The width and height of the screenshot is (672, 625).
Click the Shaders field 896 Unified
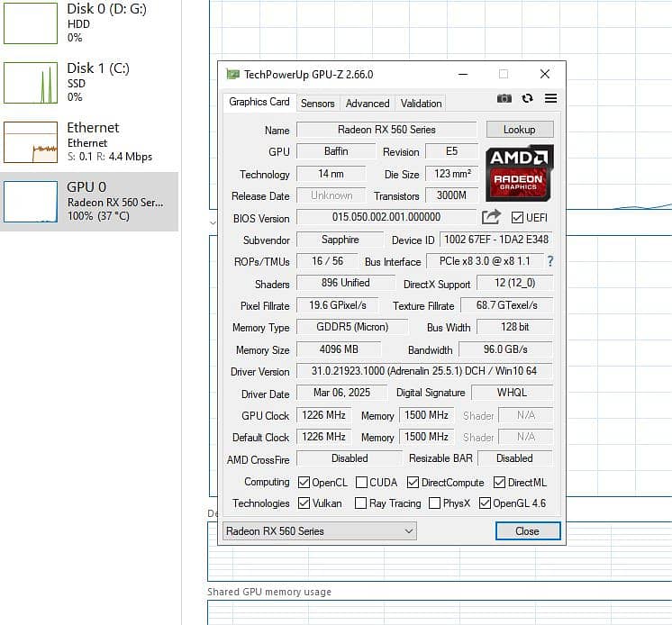click(345, 283)
